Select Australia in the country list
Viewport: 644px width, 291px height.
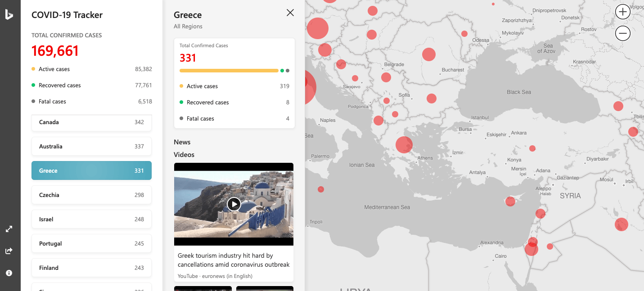click(91, 147)
